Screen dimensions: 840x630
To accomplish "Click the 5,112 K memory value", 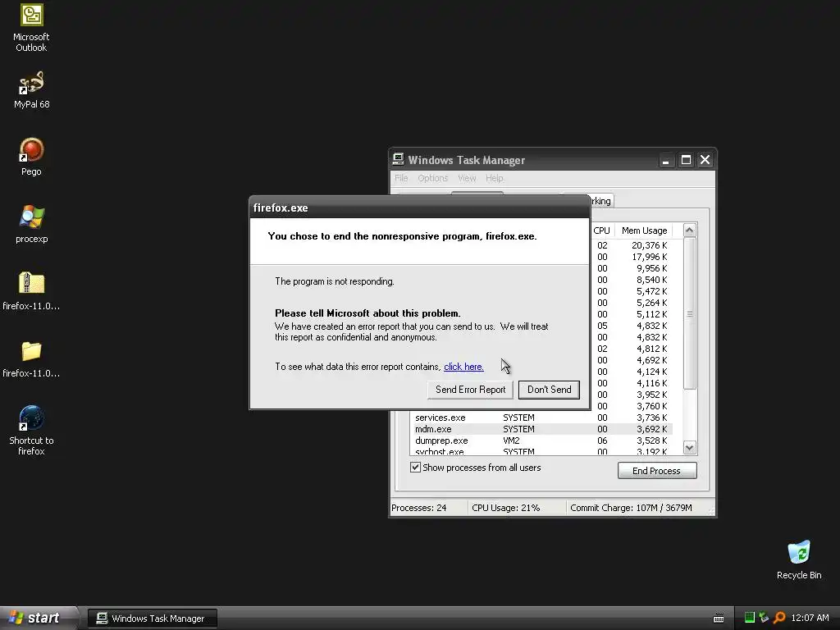I will coord(651,314).
